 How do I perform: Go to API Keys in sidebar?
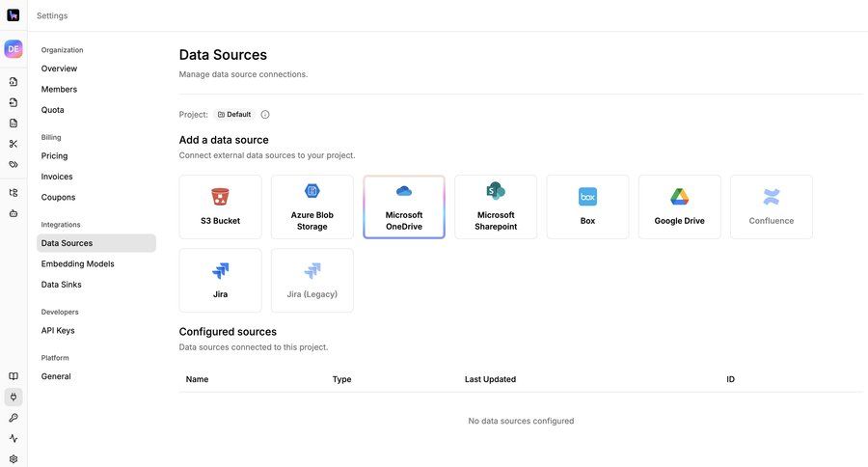(x=58, y=330)
